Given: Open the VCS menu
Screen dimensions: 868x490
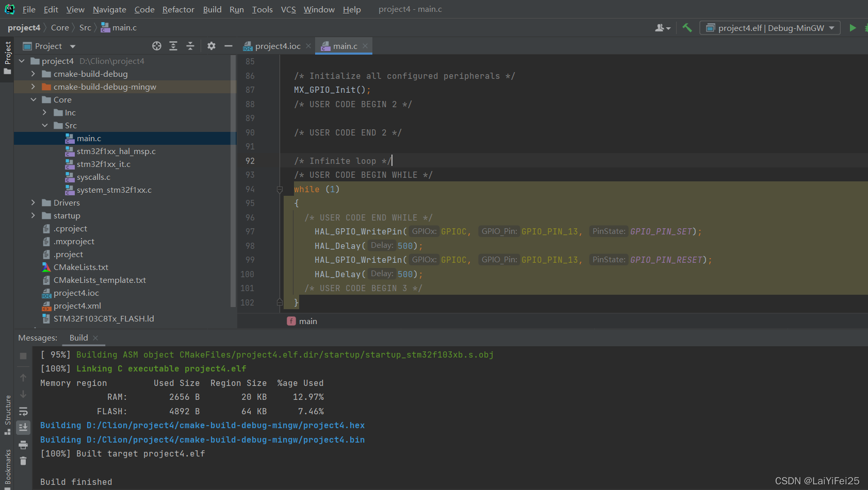Looking at the screenshot, I should pyautogui.click(x=288, y=9).
